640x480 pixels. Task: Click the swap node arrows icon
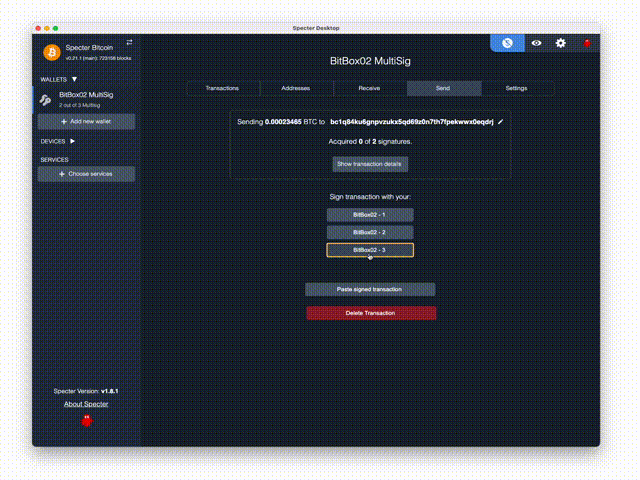pyautogui.click(x=129, y=42)
